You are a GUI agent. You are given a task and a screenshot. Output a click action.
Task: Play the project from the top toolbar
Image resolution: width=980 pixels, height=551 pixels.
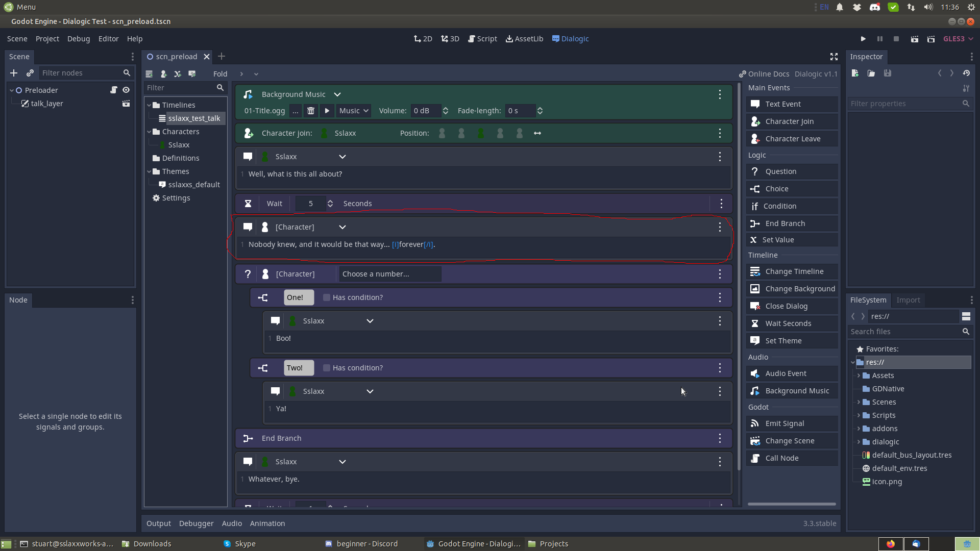[x=863, y=39]
